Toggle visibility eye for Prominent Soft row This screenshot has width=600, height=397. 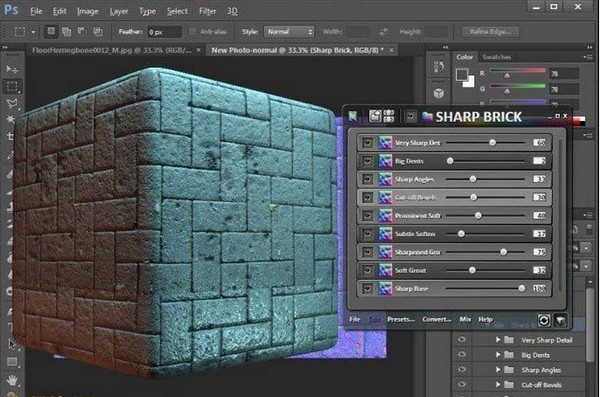tap(367, 216)
